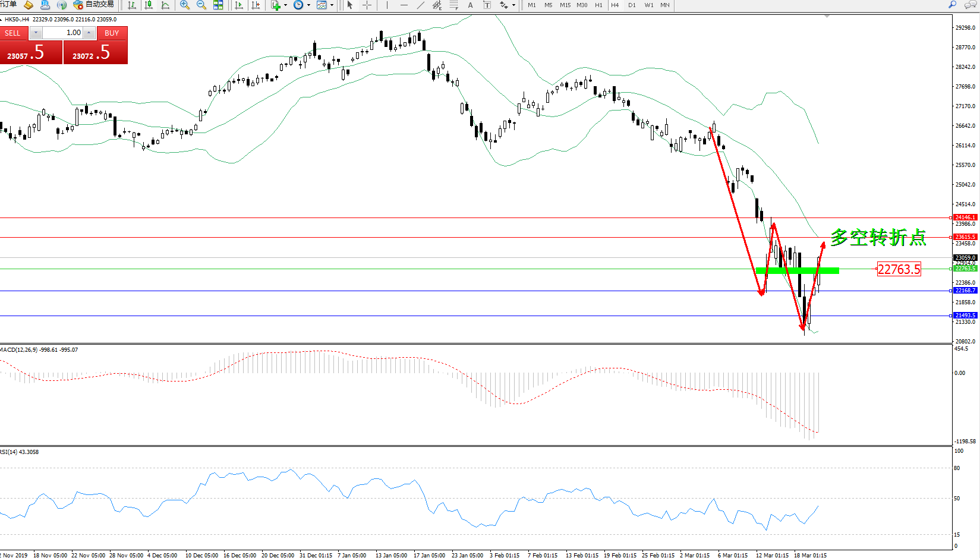980x558 pixels.
Task: Select the text label tool
Action: (471, 5)
